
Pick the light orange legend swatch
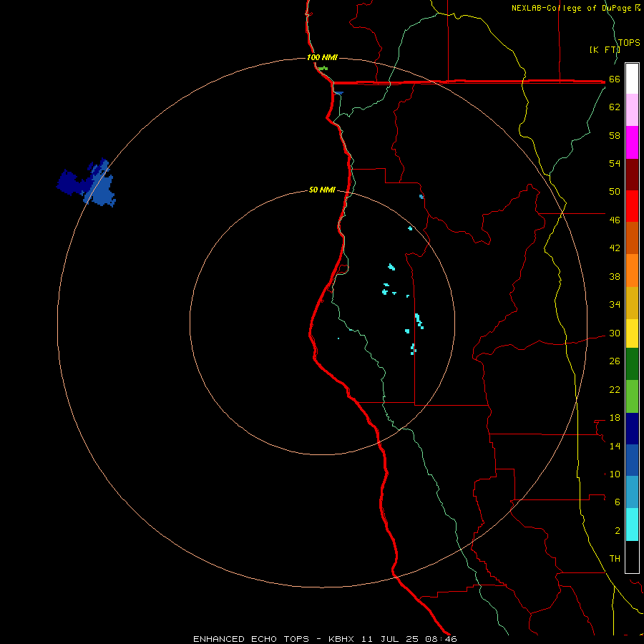(632, 270)
